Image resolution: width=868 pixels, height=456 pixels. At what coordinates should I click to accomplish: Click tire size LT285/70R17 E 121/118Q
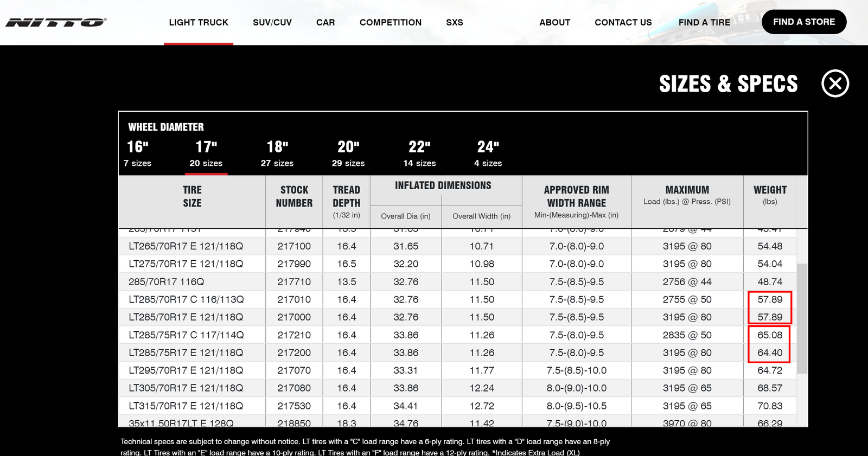186,317
